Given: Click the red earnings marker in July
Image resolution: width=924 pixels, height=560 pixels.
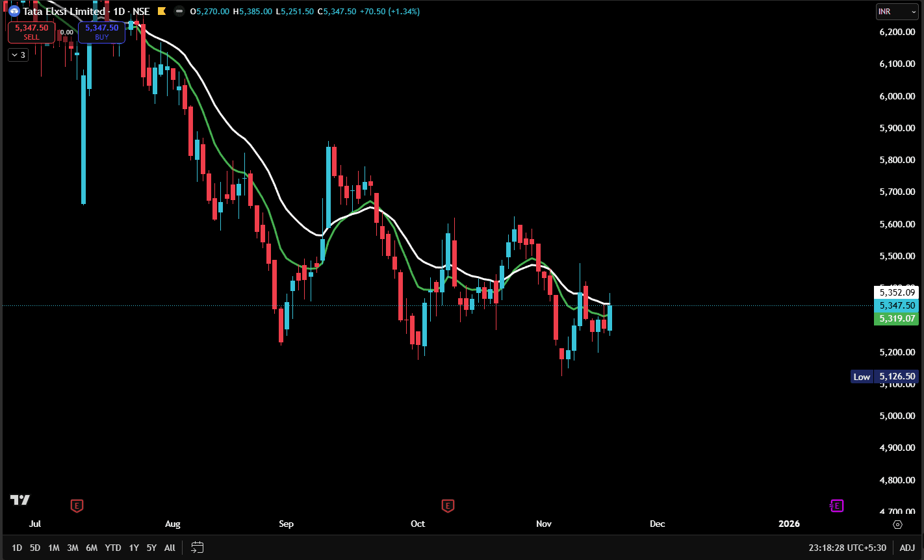Looking at the screenshot, I should tap(77, 505).
